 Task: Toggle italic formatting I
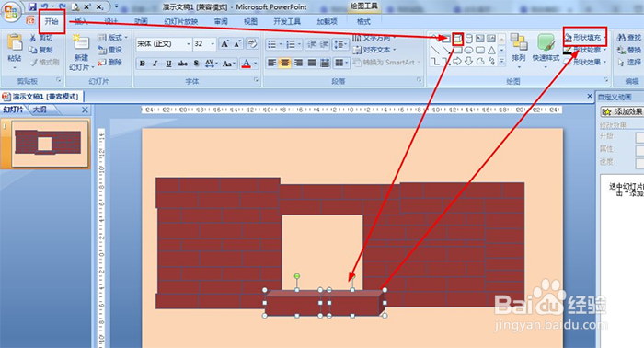155,64
